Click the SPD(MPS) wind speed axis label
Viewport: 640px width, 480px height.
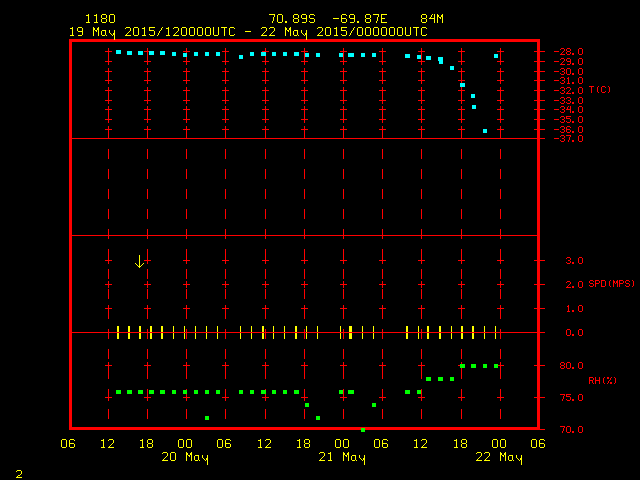coord(611,283)
